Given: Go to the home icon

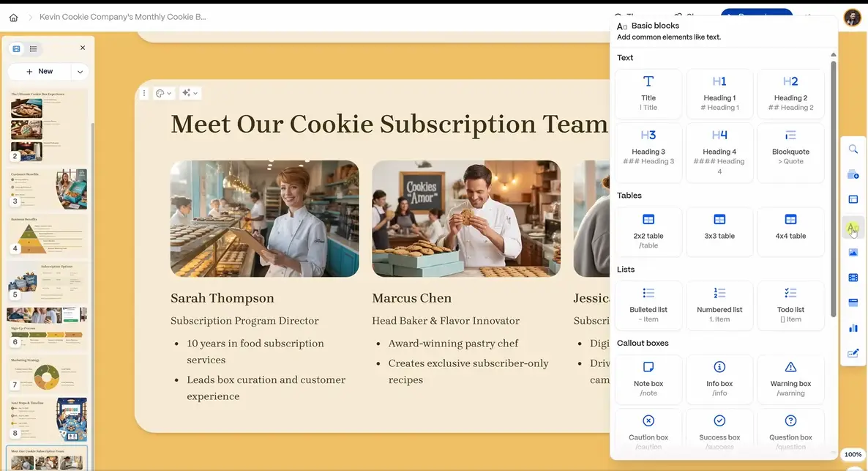Looking at the screenshot, I should coord(14,18).
